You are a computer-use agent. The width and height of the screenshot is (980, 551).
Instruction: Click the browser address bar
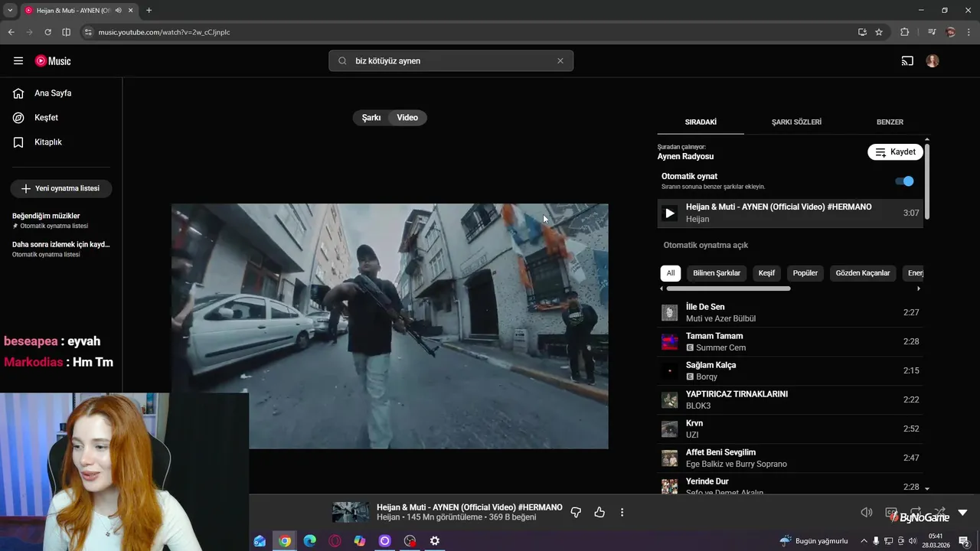[467, 32]
